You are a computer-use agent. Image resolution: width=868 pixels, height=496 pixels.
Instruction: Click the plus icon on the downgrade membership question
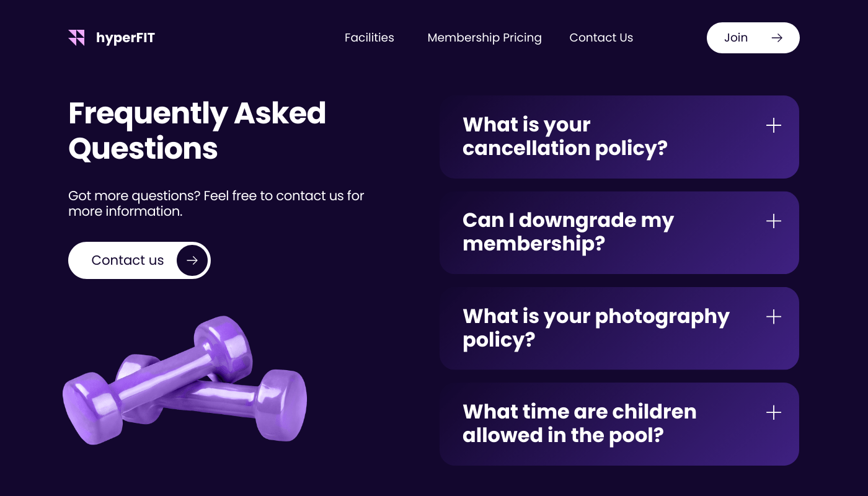(x=774, y=221)
